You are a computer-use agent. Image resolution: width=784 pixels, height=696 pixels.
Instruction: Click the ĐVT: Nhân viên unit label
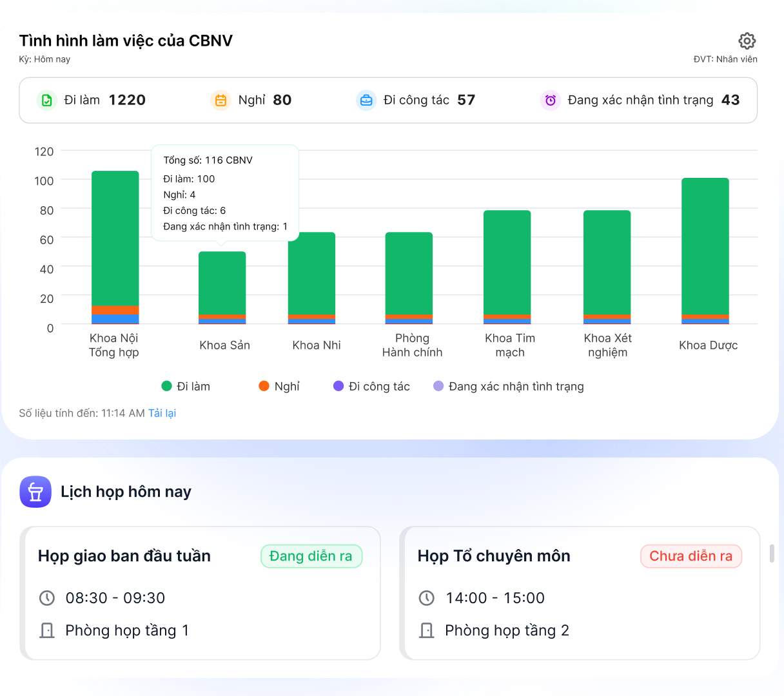click(x=725, y=59)
